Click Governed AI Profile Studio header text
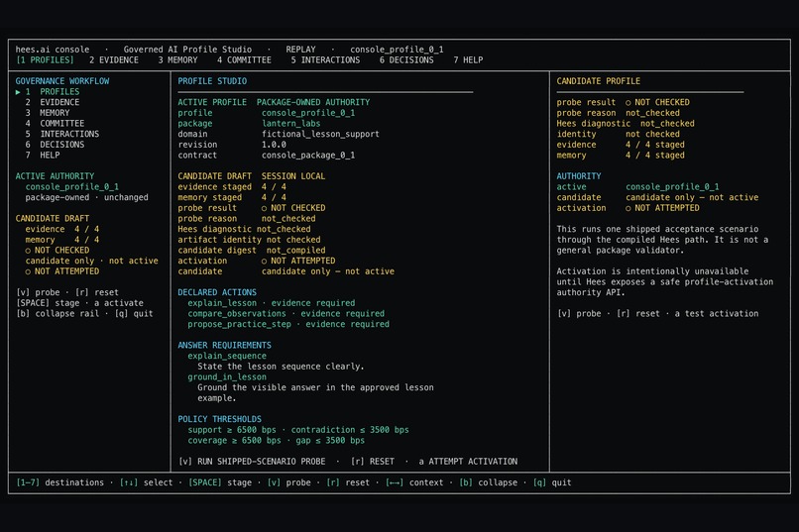 click(187, 50)
